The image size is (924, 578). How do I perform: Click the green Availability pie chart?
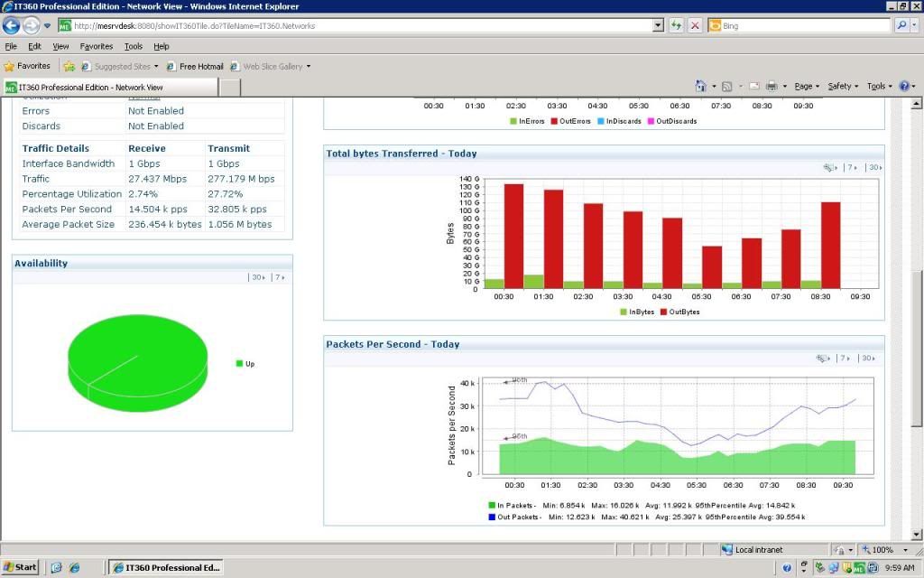pyautogui.click(x=138, y=363)
